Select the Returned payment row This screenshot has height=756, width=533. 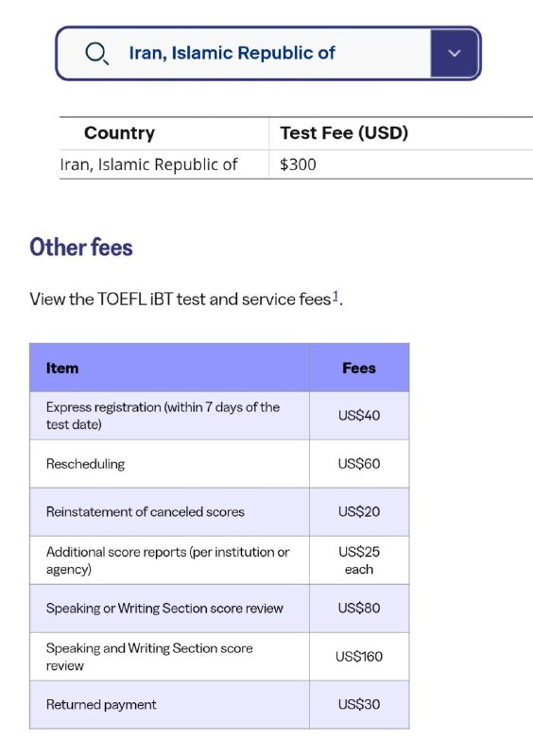[x=219, y=704]
